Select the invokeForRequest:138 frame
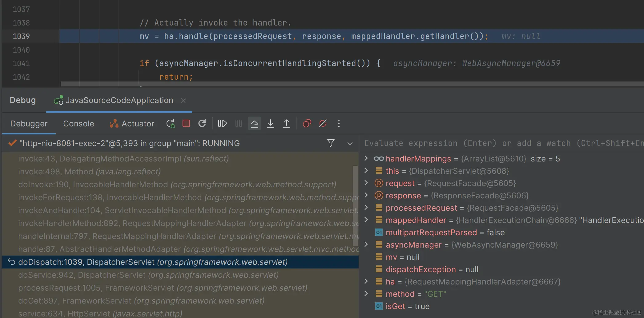This screenshot has height=318, width=644. 180,197
